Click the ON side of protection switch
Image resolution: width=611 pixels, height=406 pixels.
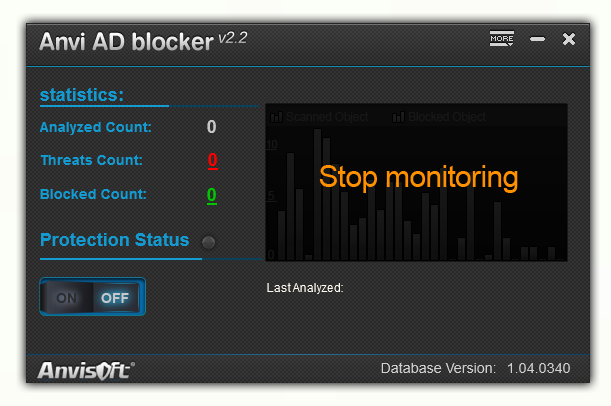[68, 298]
